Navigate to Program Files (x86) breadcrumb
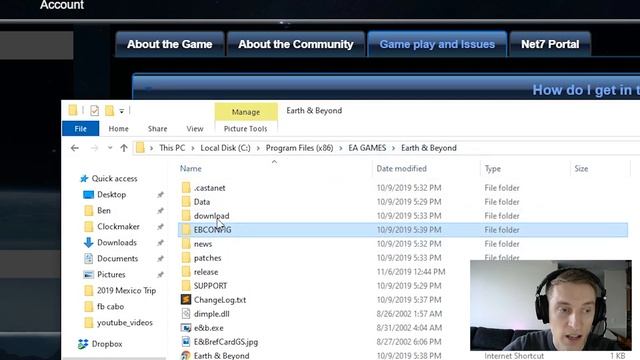The height and width of the screenshot is (360, 640). 299,148
